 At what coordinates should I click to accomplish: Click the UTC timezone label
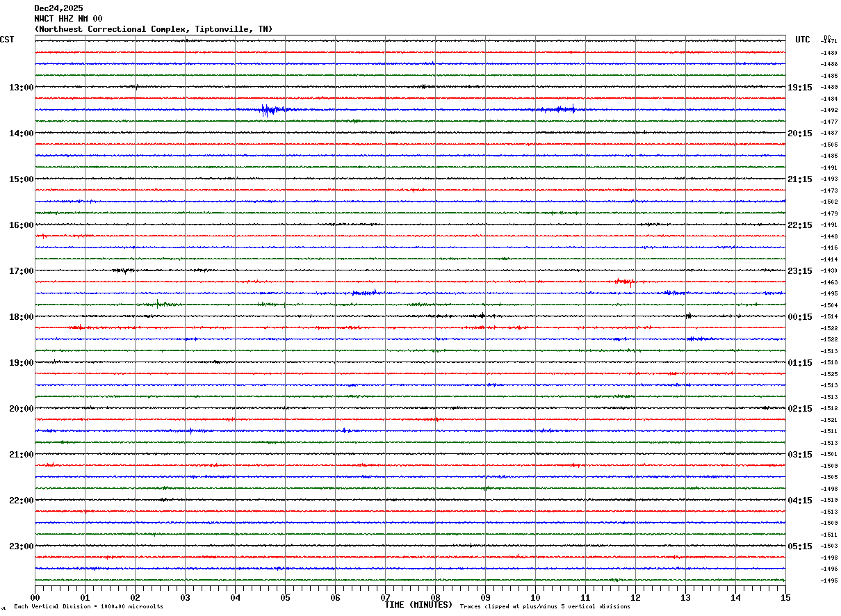(803, 40)
